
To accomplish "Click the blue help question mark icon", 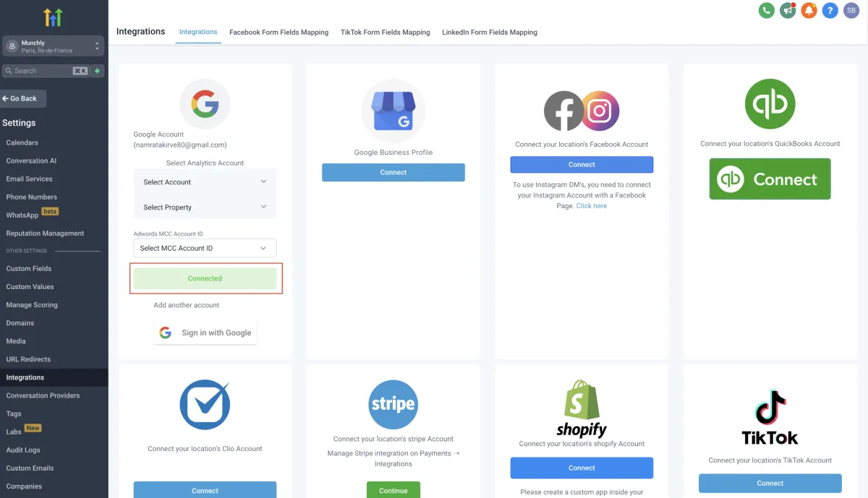I will coord(830,10).
